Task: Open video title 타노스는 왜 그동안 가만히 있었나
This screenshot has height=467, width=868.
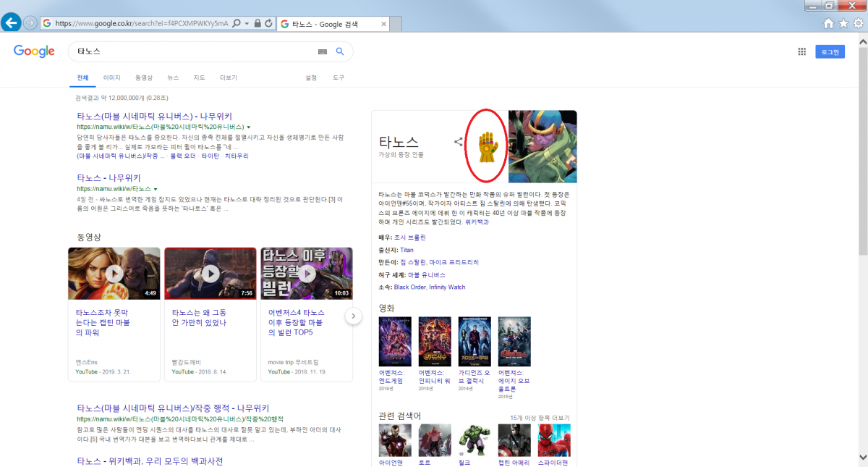Action: coord(200,318)
